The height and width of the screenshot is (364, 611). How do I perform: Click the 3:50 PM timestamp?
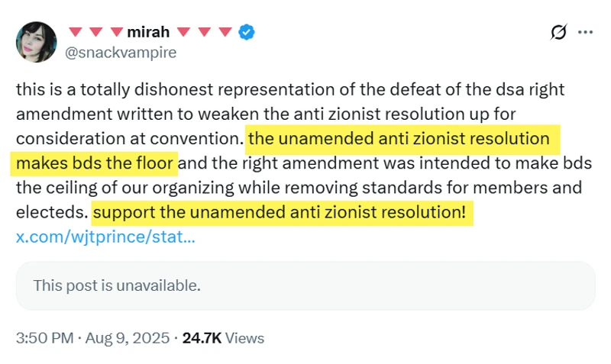(43, 337)
